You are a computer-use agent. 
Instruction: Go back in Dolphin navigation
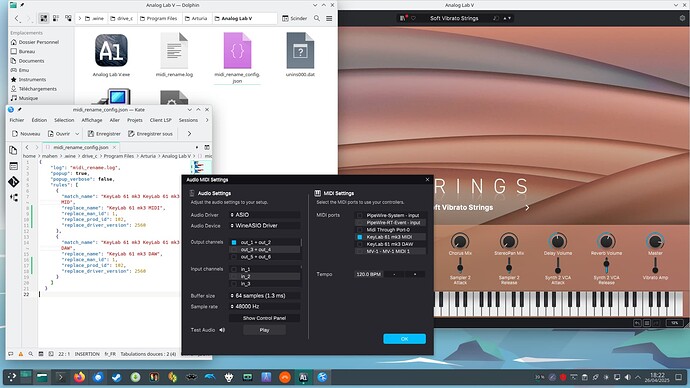(17, 18)
